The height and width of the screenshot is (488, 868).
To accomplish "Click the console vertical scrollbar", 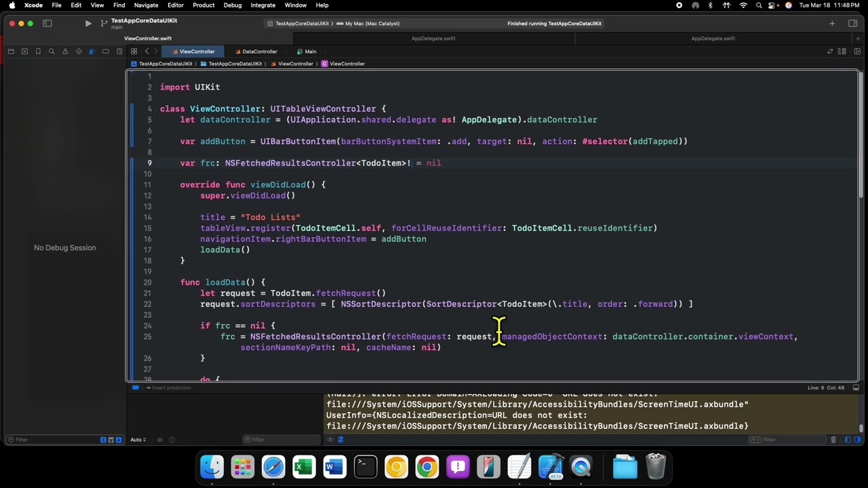I will pos(861,428).
